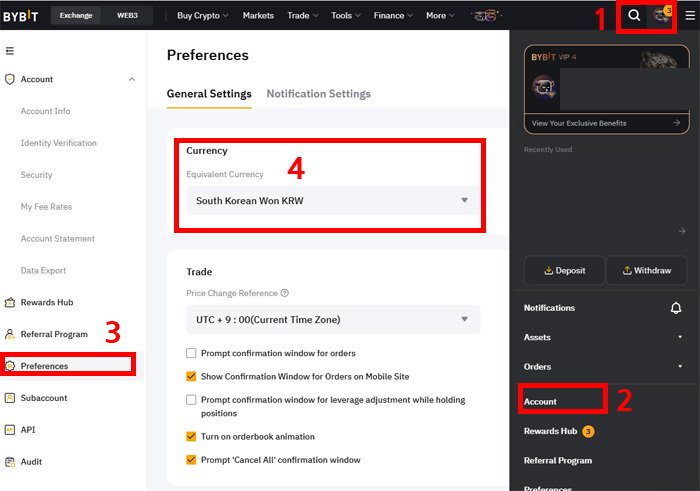Click the Bybit logo
The height and width of the screenshot is (491, 700).
tap(21, 16)
